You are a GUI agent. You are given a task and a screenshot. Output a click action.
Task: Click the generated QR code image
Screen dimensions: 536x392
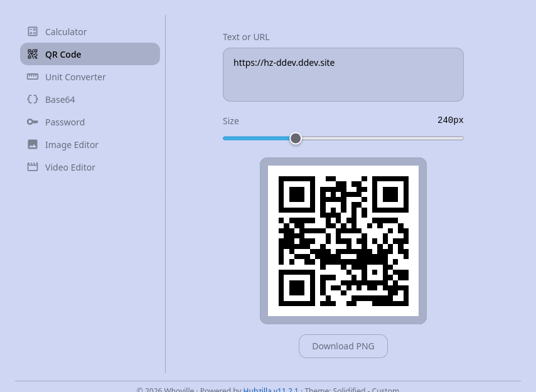(x=343, y=241)
